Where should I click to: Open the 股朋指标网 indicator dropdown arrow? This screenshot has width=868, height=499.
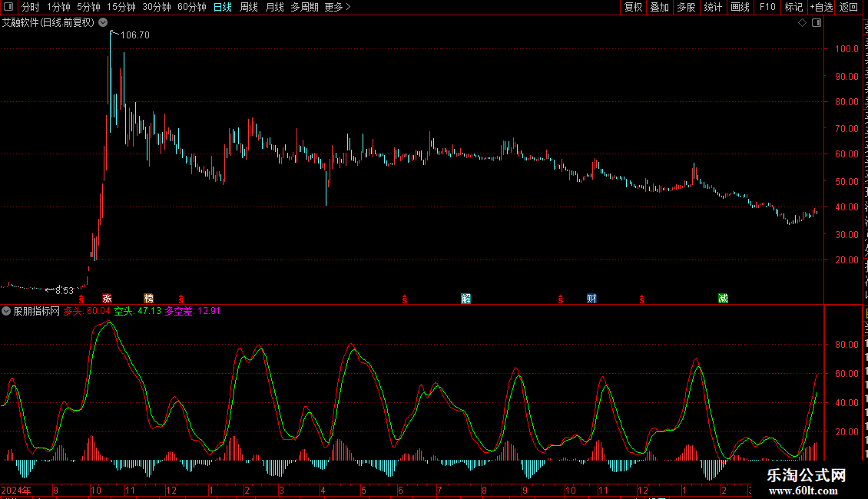coord(6,311)
